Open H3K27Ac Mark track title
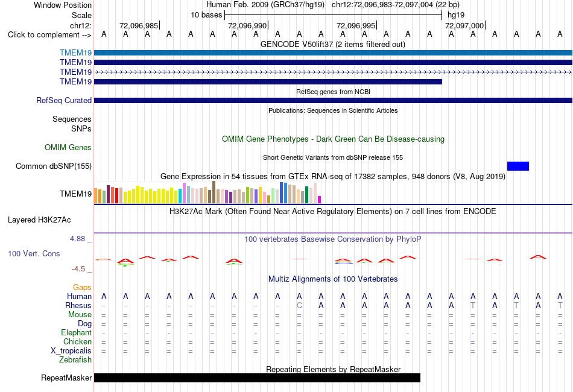This screenshot has width=573, height=392. coord(332,212)
